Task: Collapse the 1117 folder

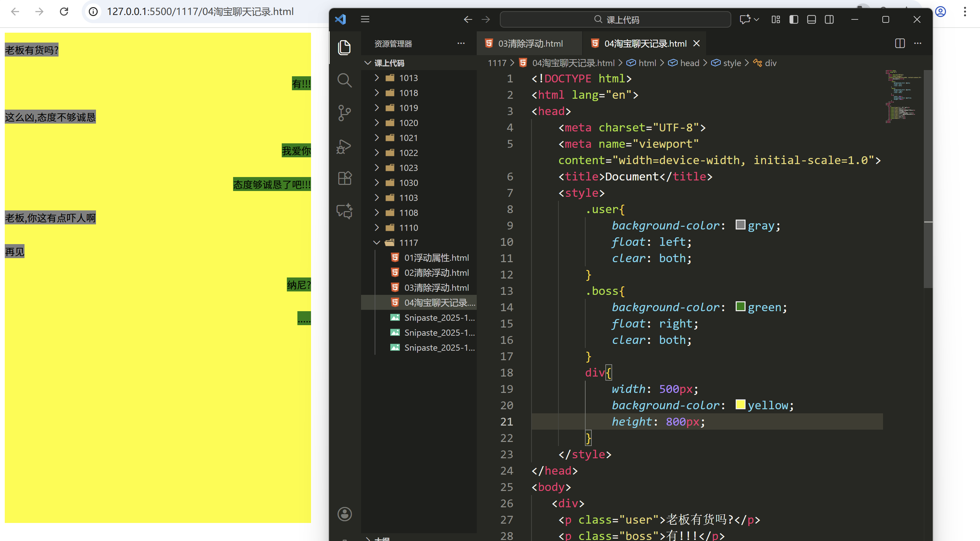Action: coord(408,242)
